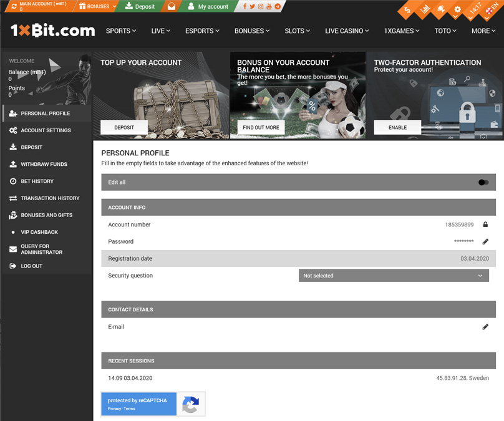Click Log Out in the sidebar
The image size is (504, 421).
coord(47,266)
